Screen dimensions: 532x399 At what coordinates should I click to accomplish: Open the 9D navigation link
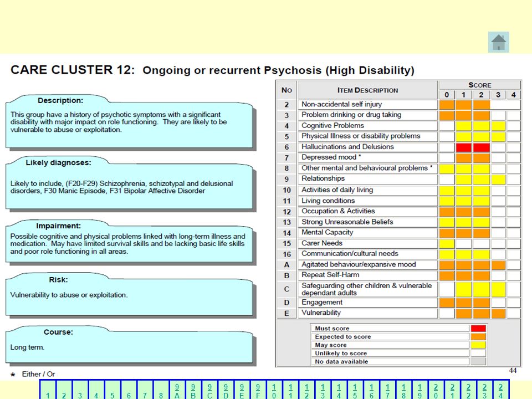pyautogui.click(x=226, y=391)
